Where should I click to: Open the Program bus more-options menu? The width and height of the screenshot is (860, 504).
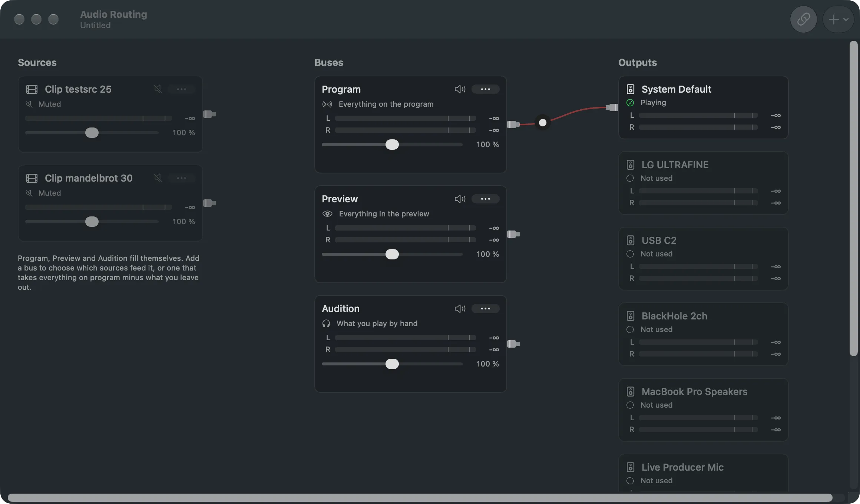485,89
